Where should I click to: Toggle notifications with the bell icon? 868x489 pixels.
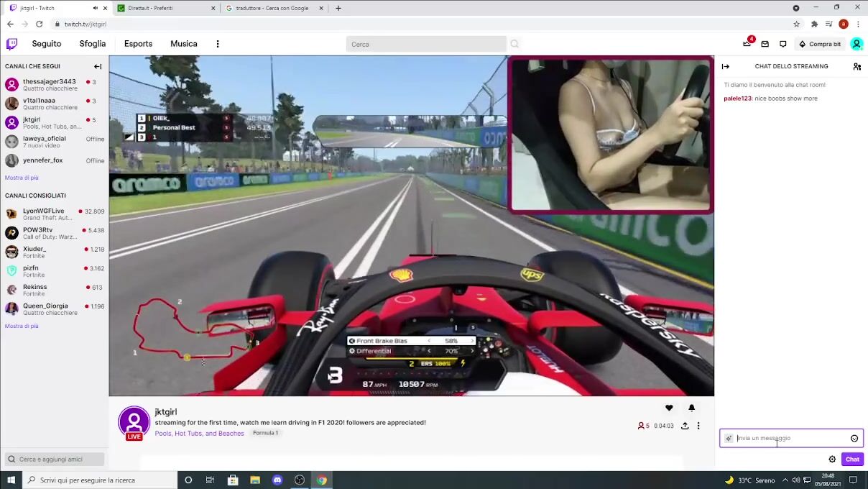[691, 408]
